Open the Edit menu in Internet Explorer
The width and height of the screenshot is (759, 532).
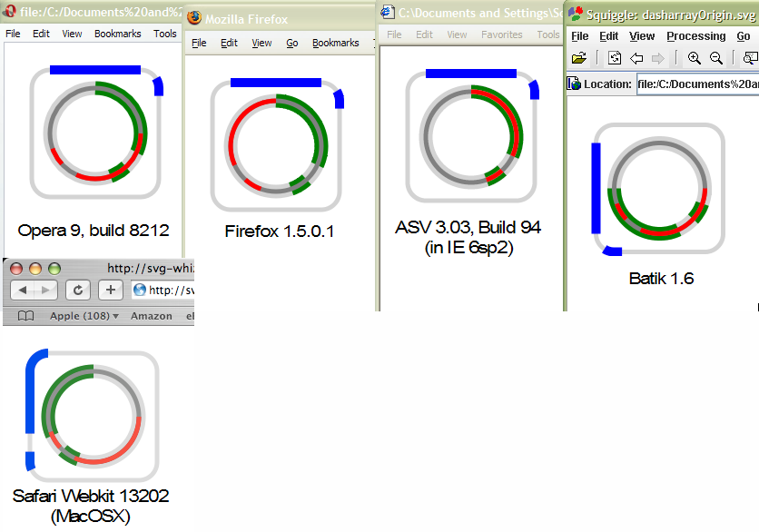pyautogui.click(x=424, y=34)
